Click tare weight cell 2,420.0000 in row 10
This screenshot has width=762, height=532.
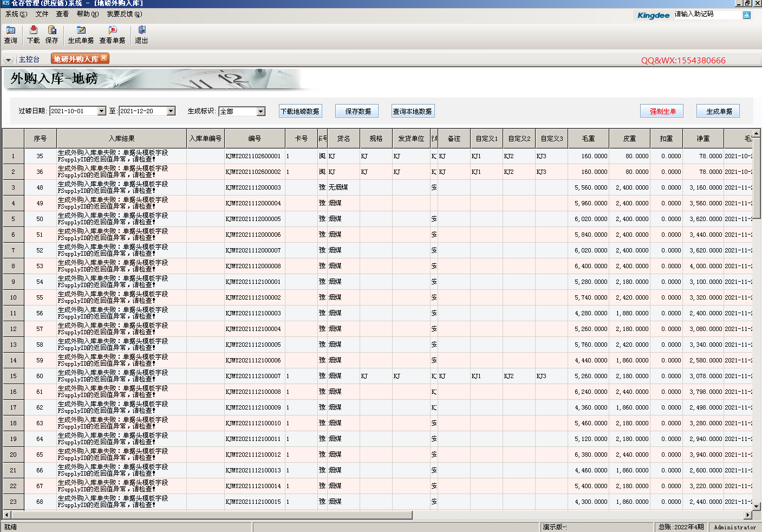click(x=629, y=297)
